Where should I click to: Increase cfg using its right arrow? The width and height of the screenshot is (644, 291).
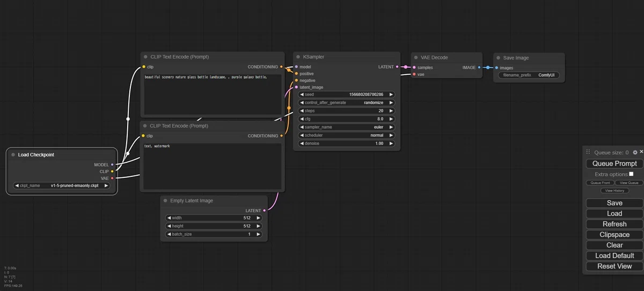pos(391,119)
